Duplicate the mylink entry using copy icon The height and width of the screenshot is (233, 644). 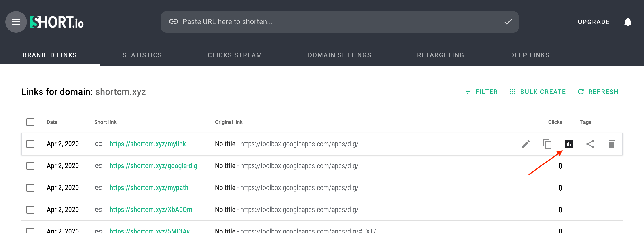547,144
